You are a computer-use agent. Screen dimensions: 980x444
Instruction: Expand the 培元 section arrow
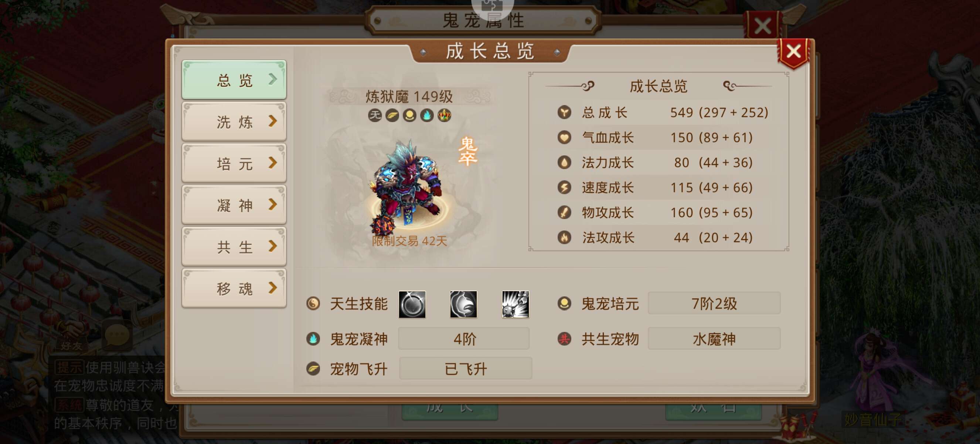272,163
